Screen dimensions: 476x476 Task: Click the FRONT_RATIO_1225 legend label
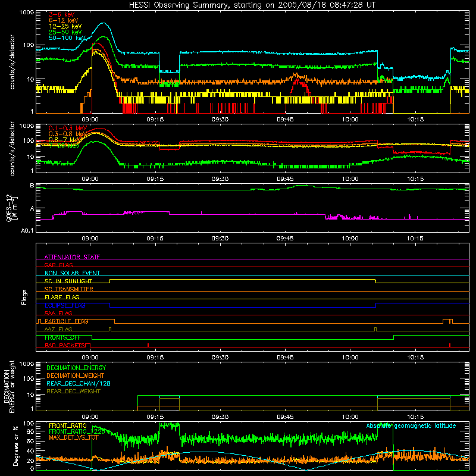click(x=77, y=431)
